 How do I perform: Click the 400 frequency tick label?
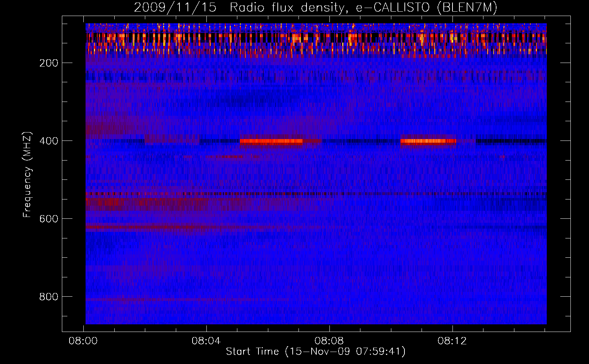point(49,141)
